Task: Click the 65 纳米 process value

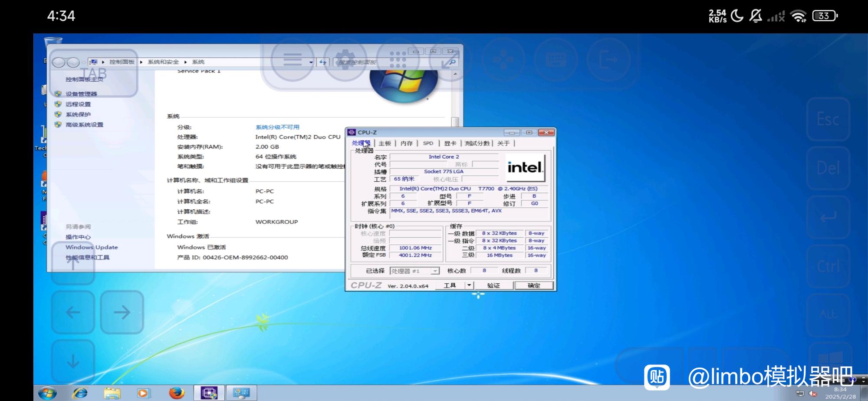Action: [404, 179]
